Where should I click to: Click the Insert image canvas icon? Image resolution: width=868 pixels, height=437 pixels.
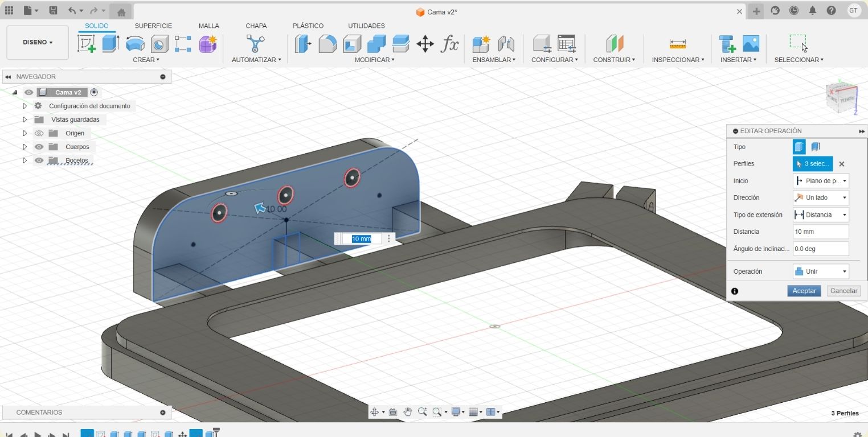751,44
